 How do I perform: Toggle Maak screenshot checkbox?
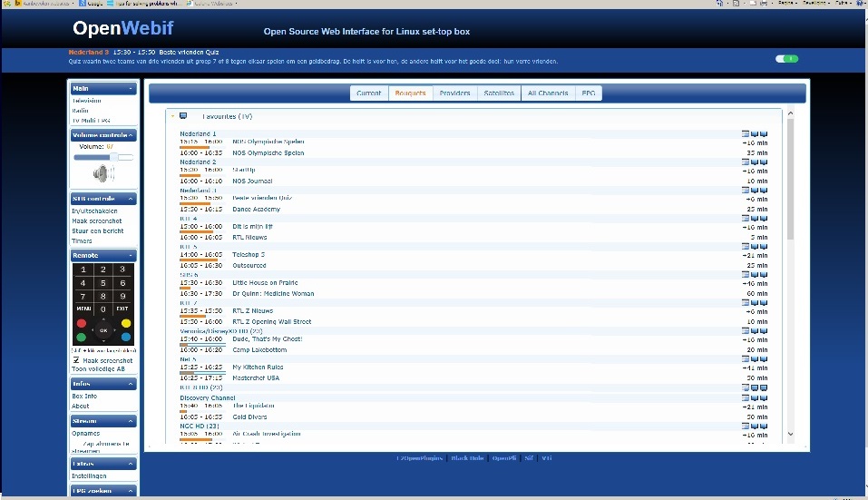(76, 360)
